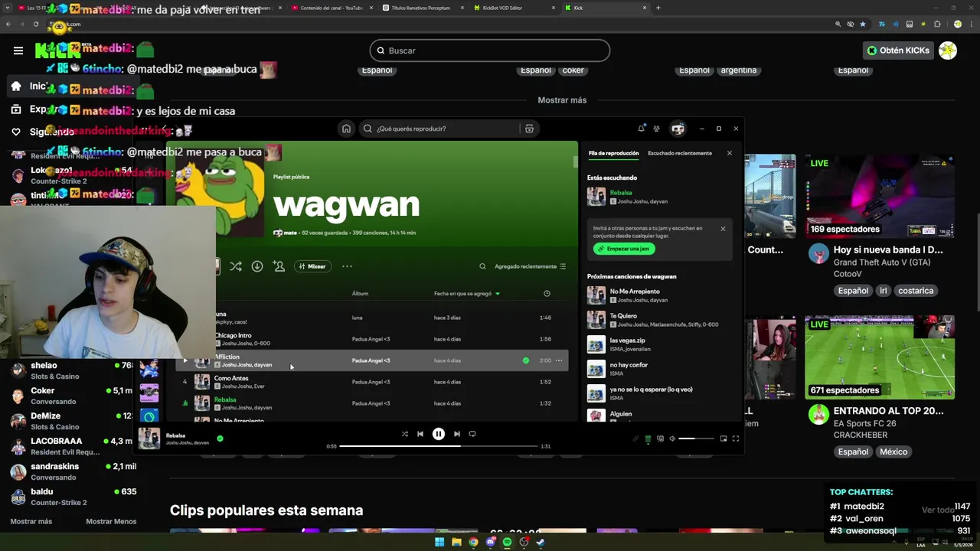This screenshot has width=980, height=551.
Task: Play the Como Antes track
Action: coord(185,382)
